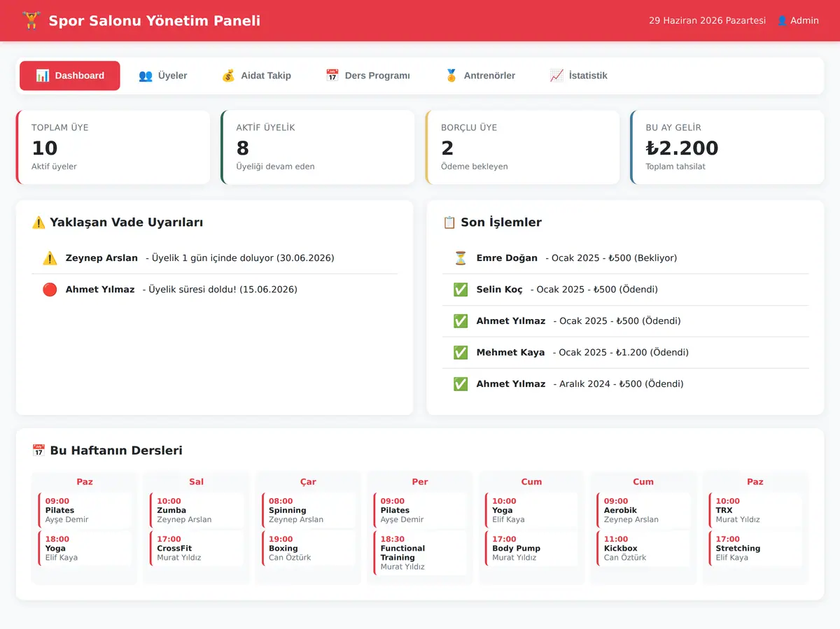The height and width of the screenshot is (629, 840).
Task: Click the "Per" day column header
Action: [x=420, y=481]
